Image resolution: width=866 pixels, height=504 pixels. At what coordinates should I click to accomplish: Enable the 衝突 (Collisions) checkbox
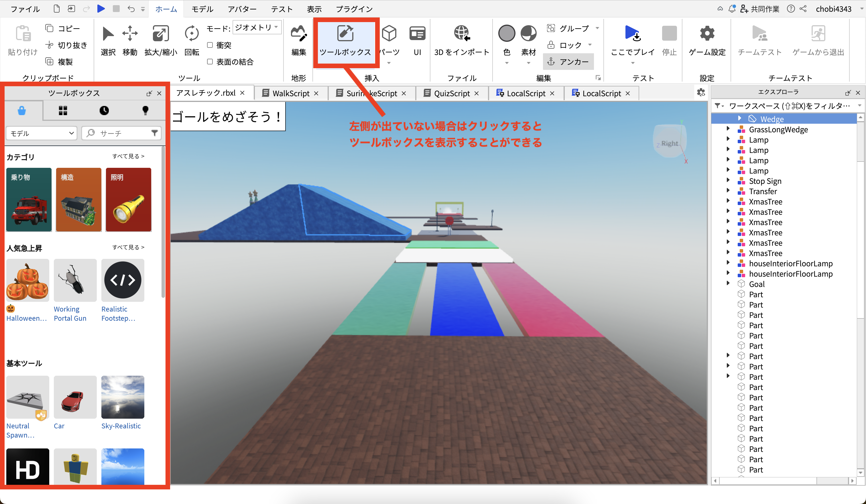[210, 45]
